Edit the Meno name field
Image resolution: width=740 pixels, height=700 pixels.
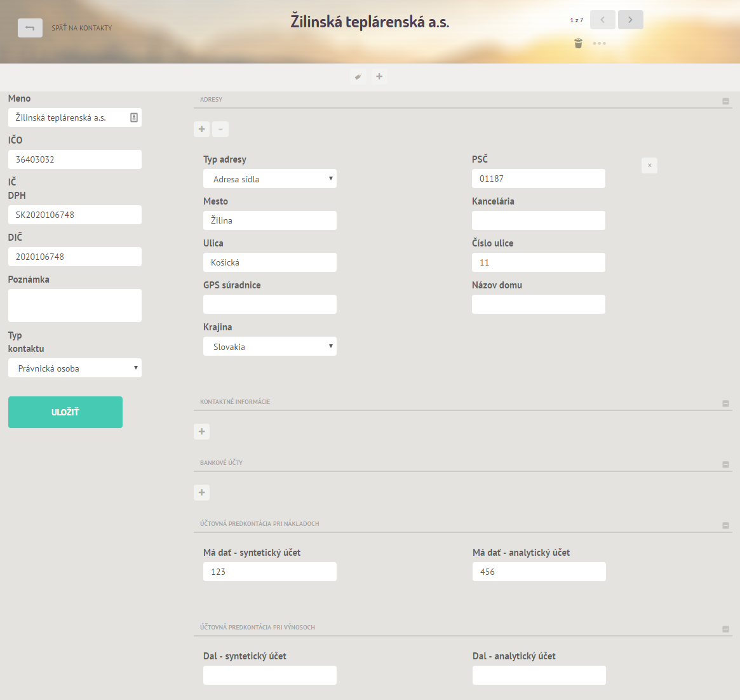pyautogui.click(x=75, y=118)
